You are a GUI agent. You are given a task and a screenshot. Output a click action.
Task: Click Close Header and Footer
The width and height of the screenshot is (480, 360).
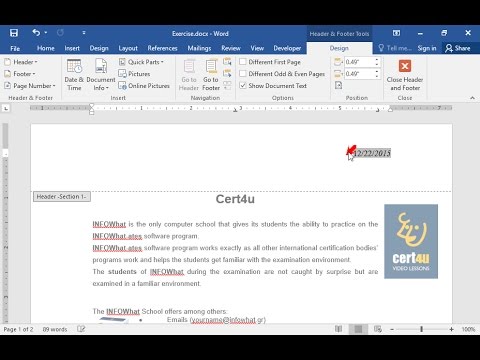(x=405, y=75)
